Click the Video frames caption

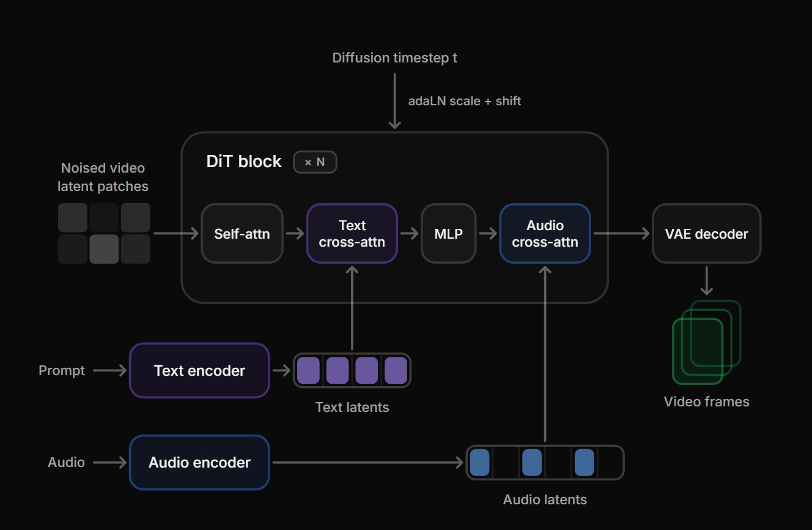point(707,401)
